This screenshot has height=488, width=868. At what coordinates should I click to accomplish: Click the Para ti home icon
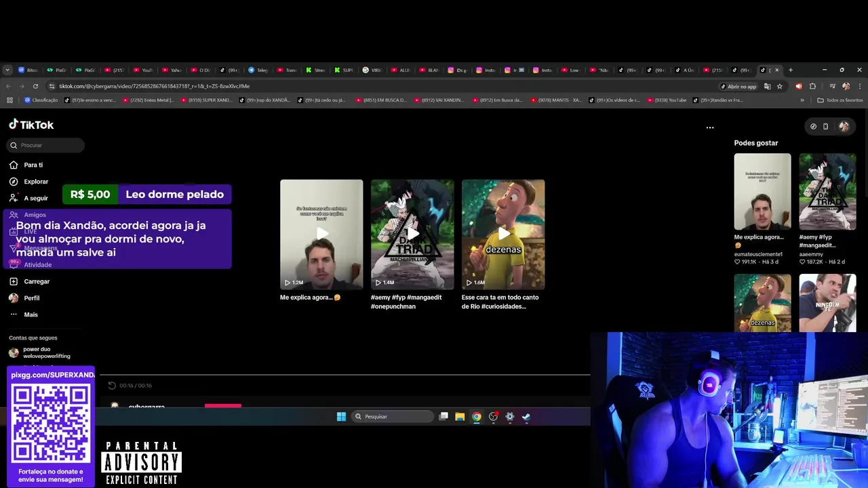point(14,165)
